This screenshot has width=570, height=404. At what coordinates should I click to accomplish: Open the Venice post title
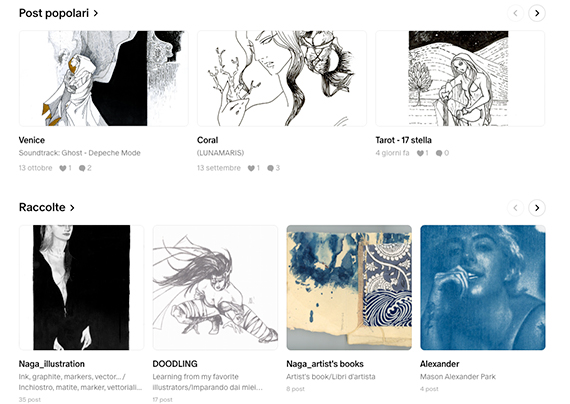tap(32, 140)
